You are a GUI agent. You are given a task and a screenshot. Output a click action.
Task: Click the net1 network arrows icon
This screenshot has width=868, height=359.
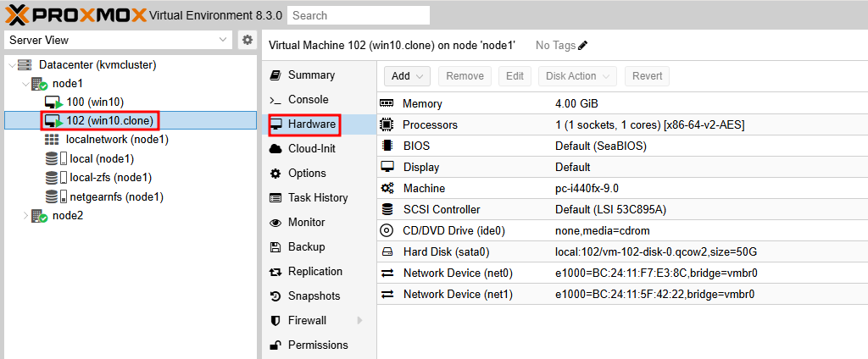pyautogui.click(x=387, y=295)
